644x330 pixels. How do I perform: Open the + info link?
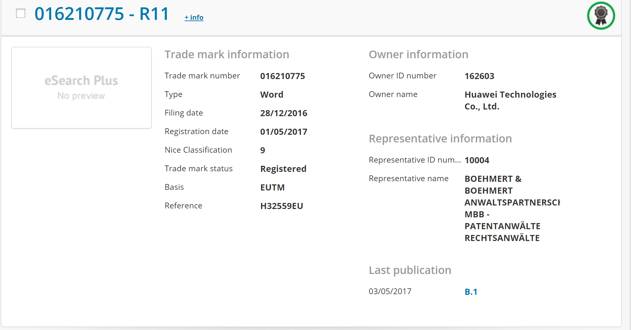(x=194, y=18)
